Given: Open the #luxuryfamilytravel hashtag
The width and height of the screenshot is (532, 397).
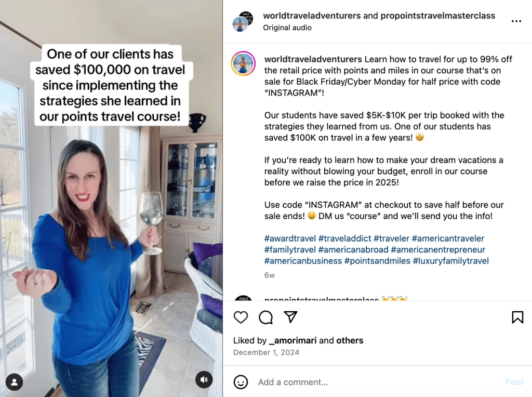Looking at the screenshot, I should point(451,261).
